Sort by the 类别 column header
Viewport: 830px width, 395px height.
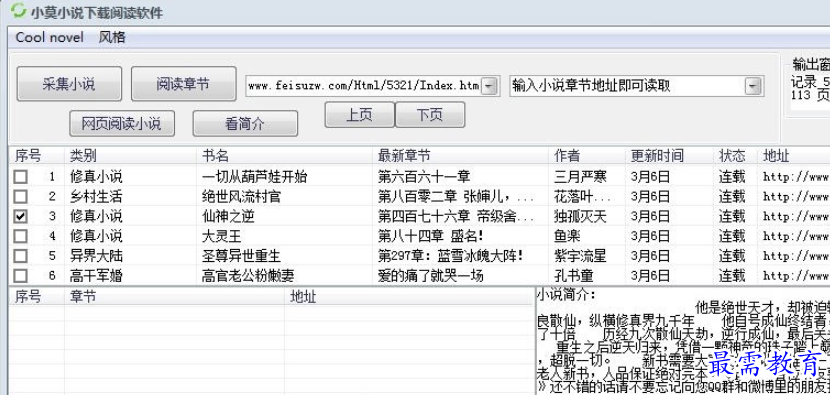point(130,156)
